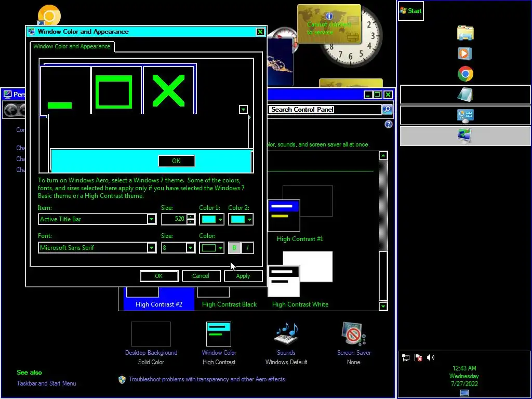Open Color 2 dropdown
This screenshot has height=399, width=532.
(x=241, y=219)
